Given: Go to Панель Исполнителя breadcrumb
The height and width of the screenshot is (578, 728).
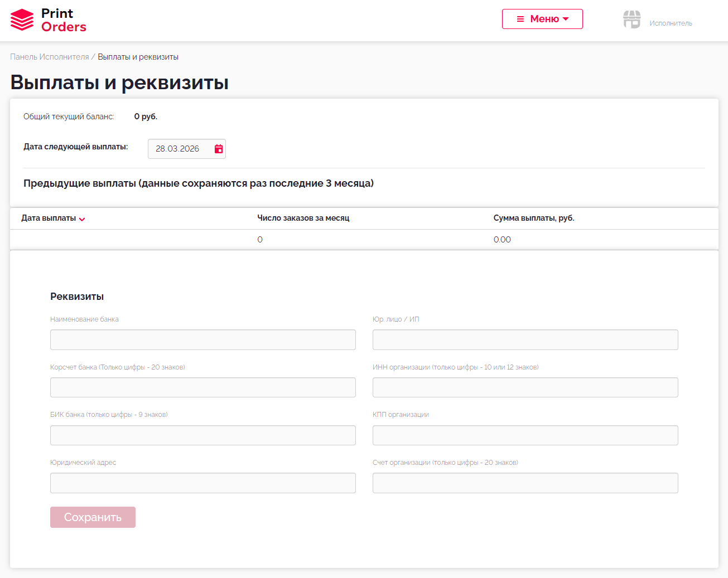Looking at the screenshot, I should pyautogui.click(x=50, y=57).
